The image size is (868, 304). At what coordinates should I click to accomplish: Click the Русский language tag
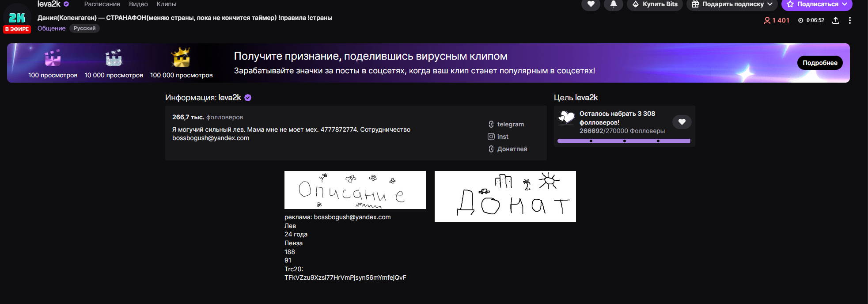[84, 28]
